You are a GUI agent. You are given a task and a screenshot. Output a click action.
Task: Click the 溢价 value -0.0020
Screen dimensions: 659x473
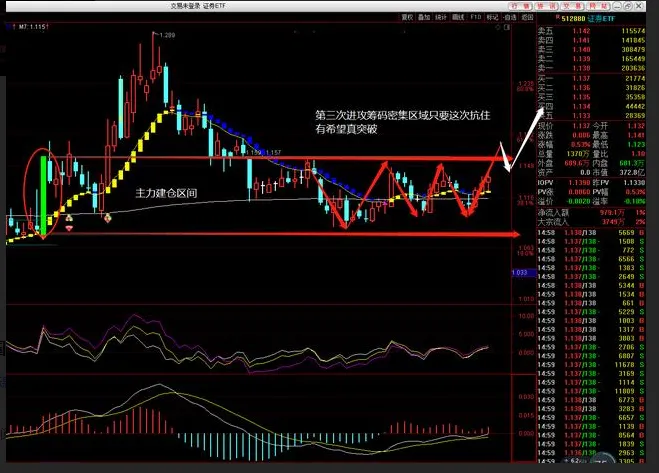[577, 201]
